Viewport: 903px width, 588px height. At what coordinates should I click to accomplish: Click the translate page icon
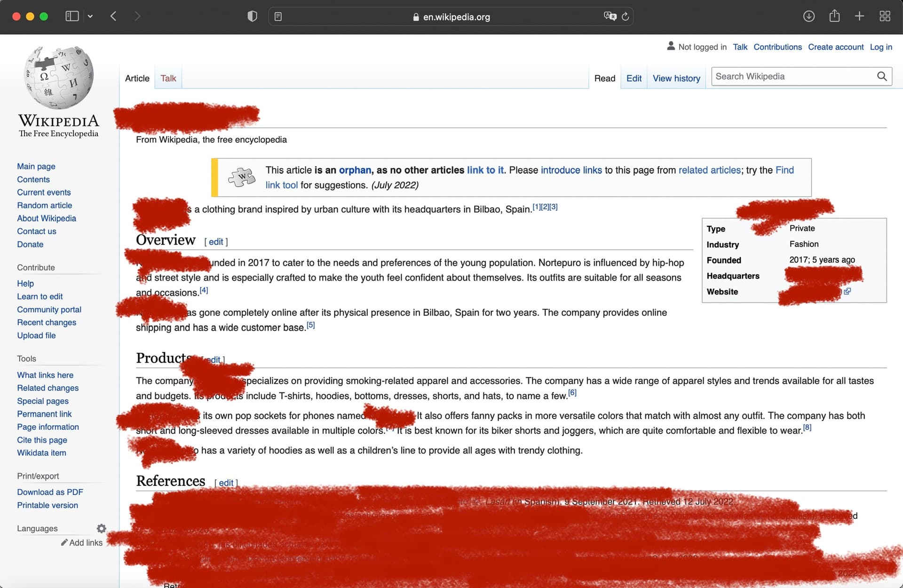(610, 16)
